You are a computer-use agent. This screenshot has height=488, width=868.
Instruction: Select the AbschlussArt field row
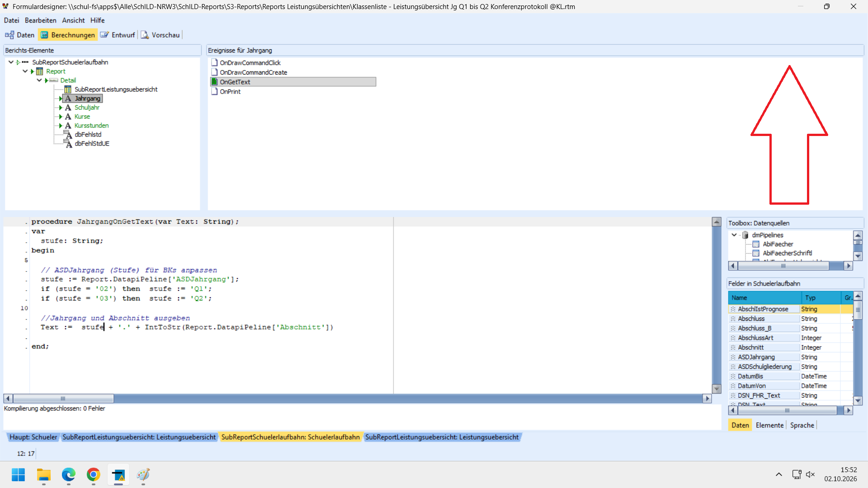[x=790, y=338]
